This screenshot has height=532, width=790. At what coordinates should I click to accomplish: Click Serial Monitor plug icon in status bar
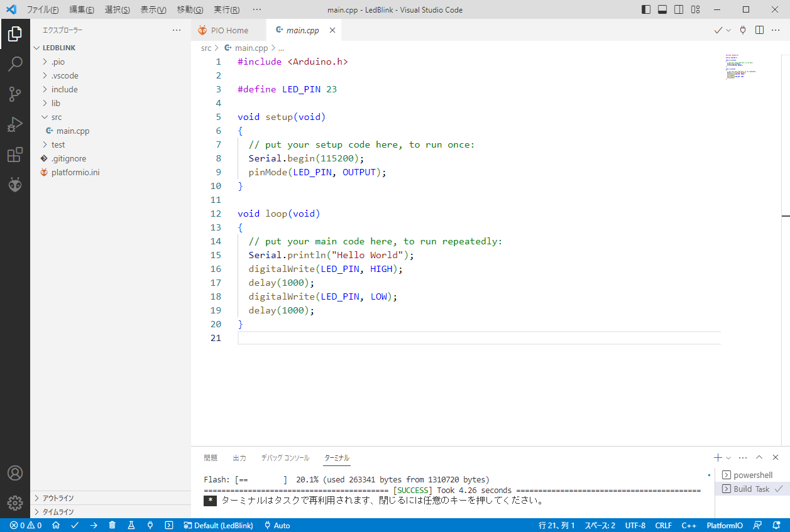pyautogui.click(x=150, y=525)
